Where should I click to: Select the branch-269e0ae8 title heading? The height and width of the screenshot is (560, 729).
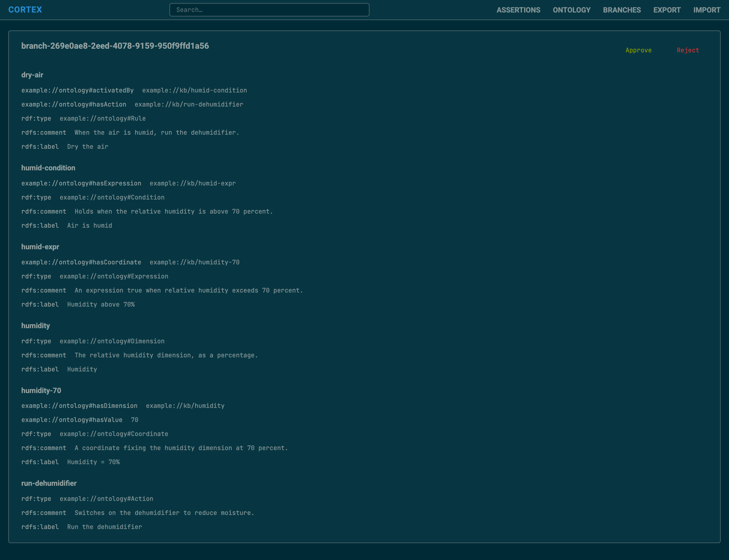click(115, 46)
